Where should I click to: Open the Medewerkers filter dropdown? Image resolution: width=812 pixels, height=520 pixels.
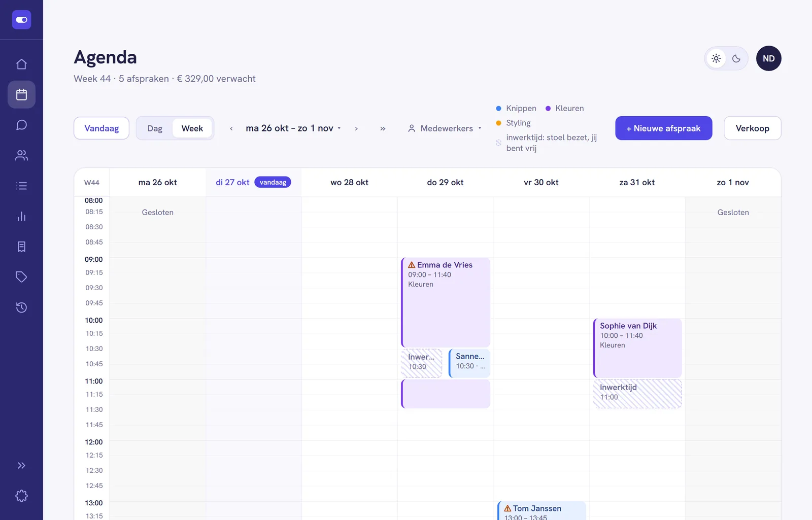pos(445,128)
